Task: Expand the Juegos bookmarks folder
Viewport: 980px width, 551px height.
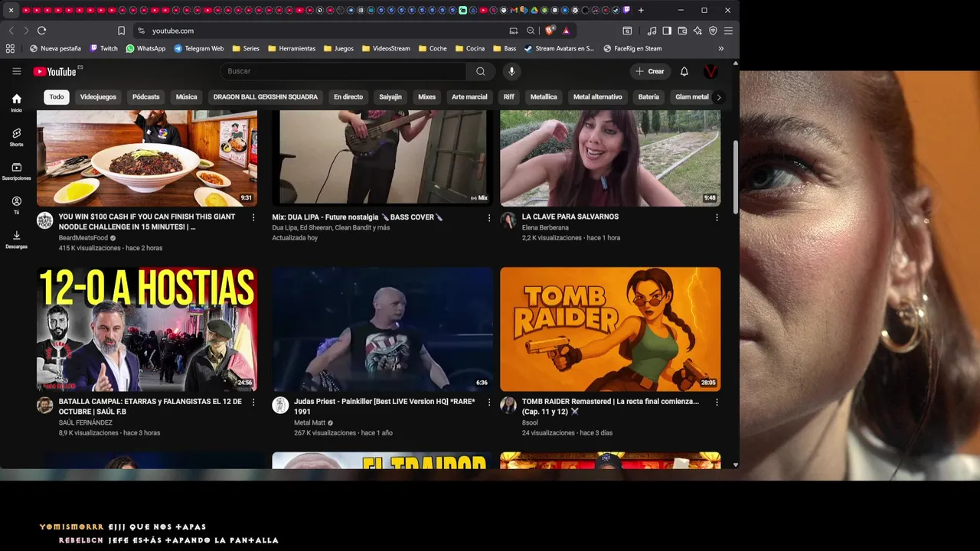Action: coord(338,48)
